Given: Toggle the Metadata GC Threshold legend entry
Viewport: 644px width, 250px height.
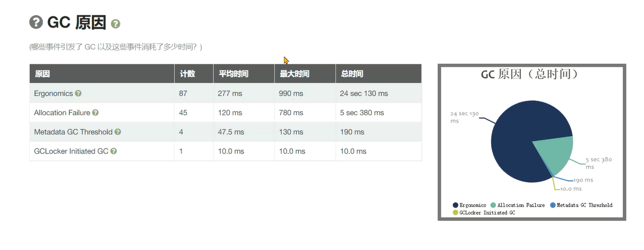Looking at the screenshot, I should click(581, 205).
